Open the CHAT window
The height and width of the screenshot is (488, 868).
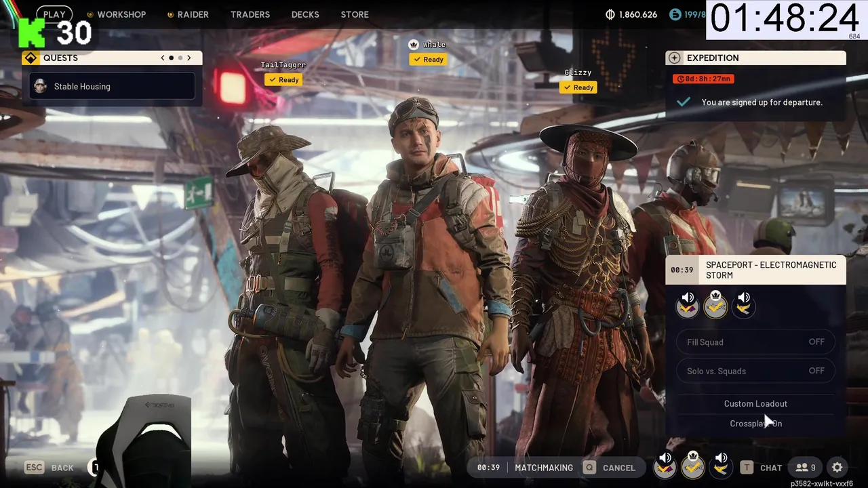(x=771, y=468)
